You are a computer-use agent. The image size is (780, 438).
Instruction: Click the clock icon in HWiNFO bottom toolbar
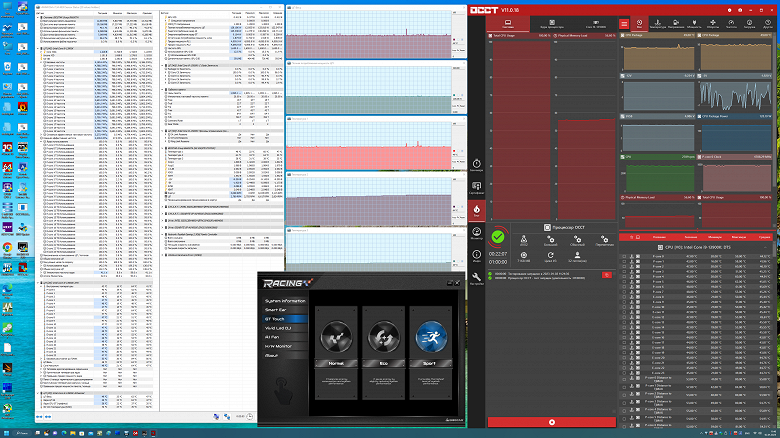[250, 417]
